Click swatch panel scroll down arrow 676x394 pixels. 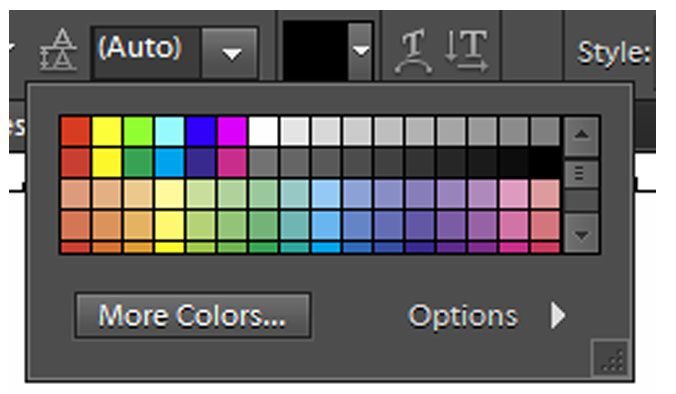[x=582, y=234]
